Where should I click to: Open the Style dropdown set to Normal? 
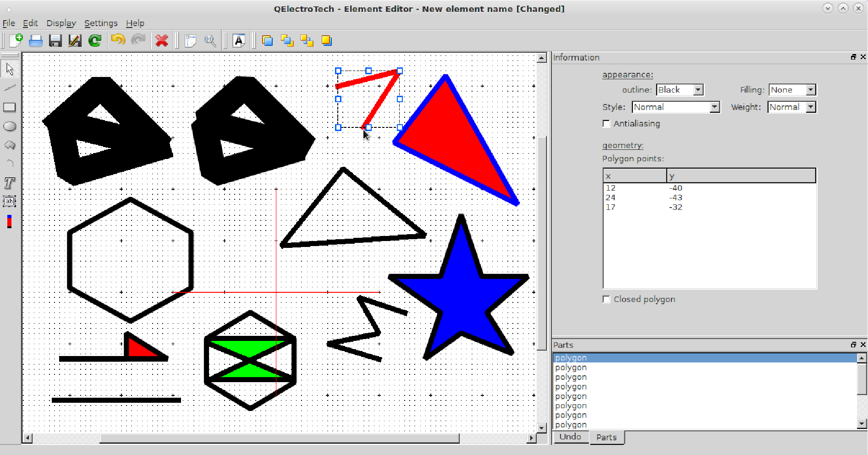tap(676, 107)
